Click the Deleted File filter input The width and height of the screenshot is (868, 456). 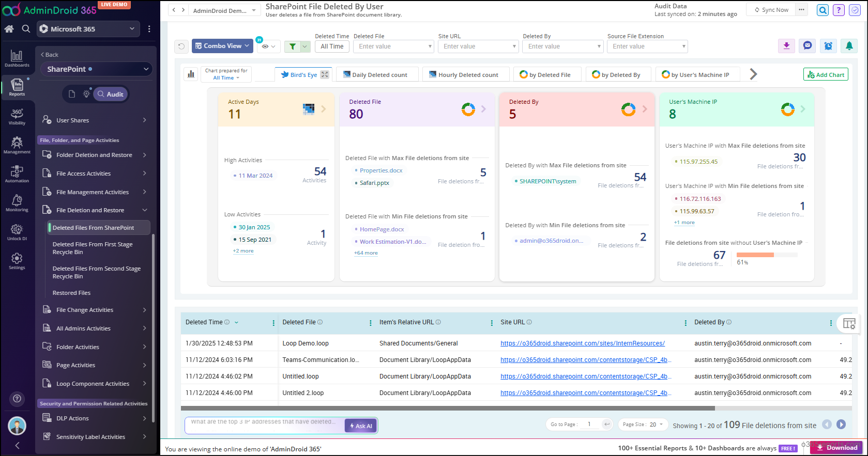tap(393, 46)
